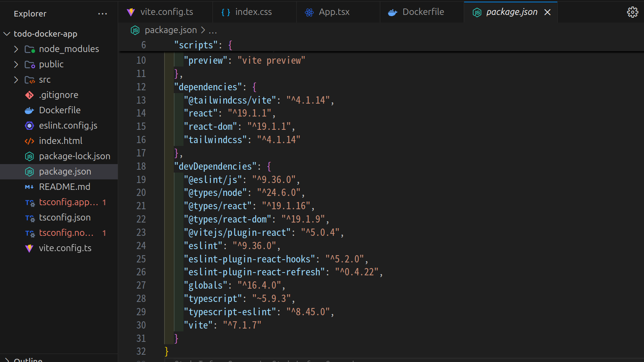Click the Node icon in the breadcrumb bar
644x362 pixels.
point(135,30)
